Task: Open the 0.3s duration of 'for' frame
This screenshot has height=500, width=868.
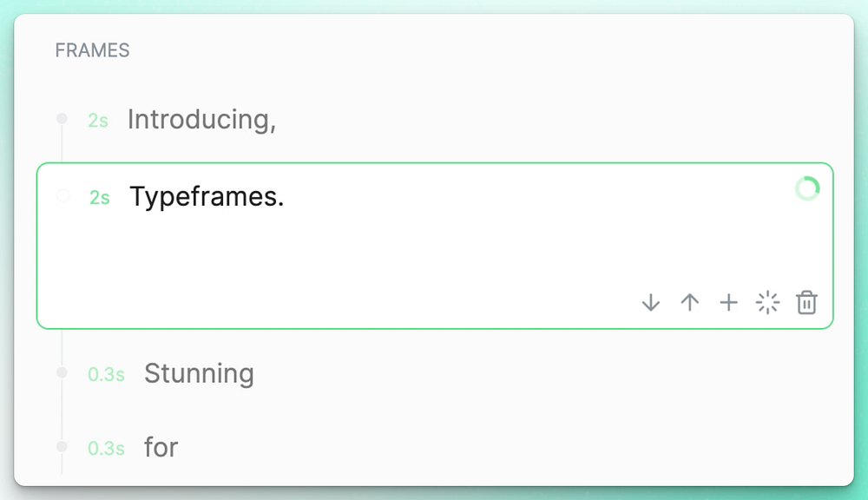Action: point(106,449)
